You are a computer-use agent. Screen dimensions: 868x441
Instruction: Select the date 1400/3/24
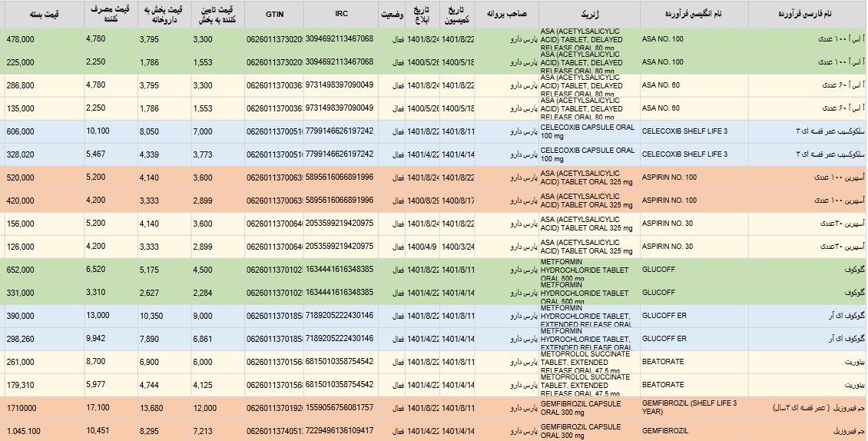458,247
